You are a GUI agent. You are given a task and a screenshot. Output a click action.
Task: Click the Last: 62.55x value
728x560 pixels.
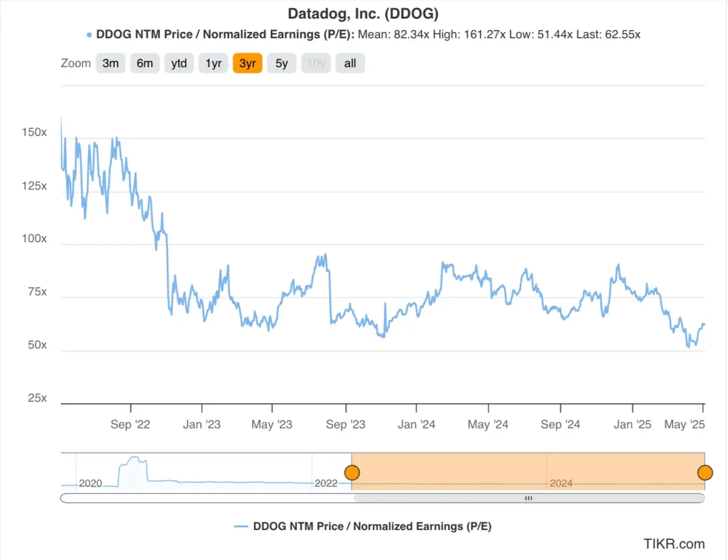click(x=608, y=35)
